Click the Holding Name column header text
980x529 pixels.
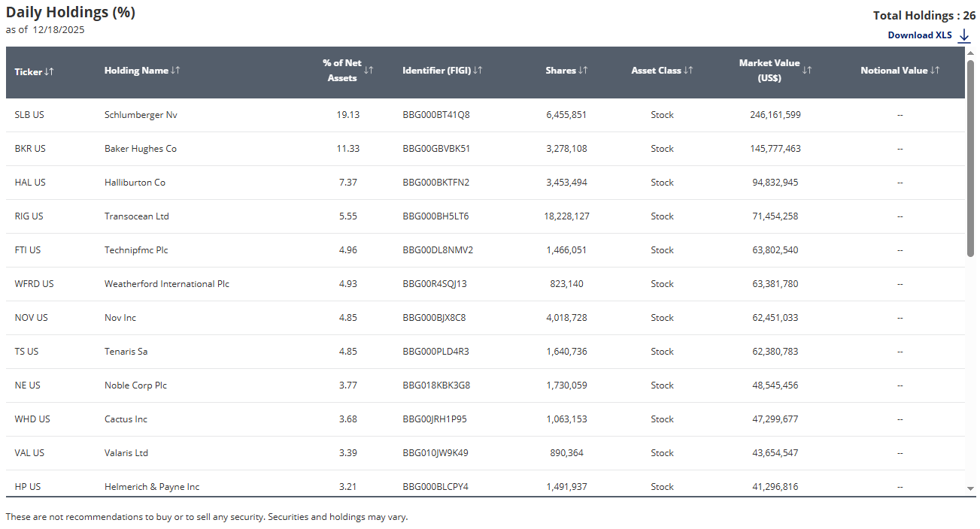point(136,71)
